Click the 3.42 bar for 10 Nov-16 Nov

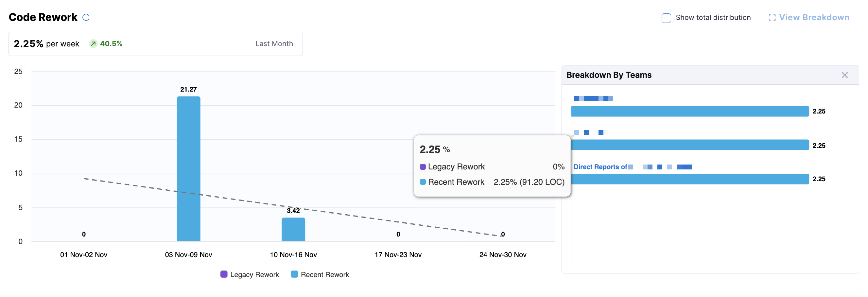[x=293, y=229]
